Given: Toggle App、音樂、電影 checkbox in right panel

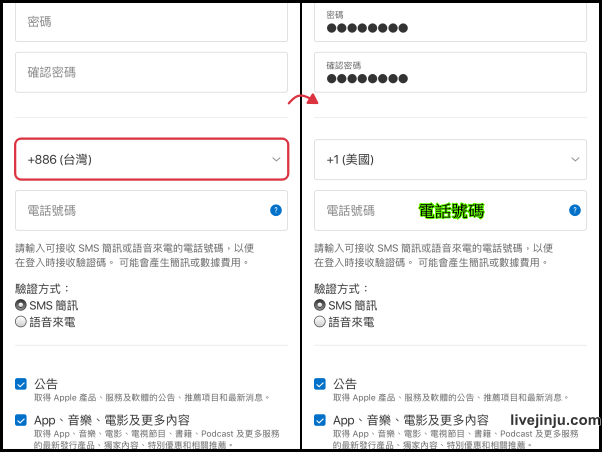Looking at the screenshot, I should pyautogui.click(x=319, y=420).
